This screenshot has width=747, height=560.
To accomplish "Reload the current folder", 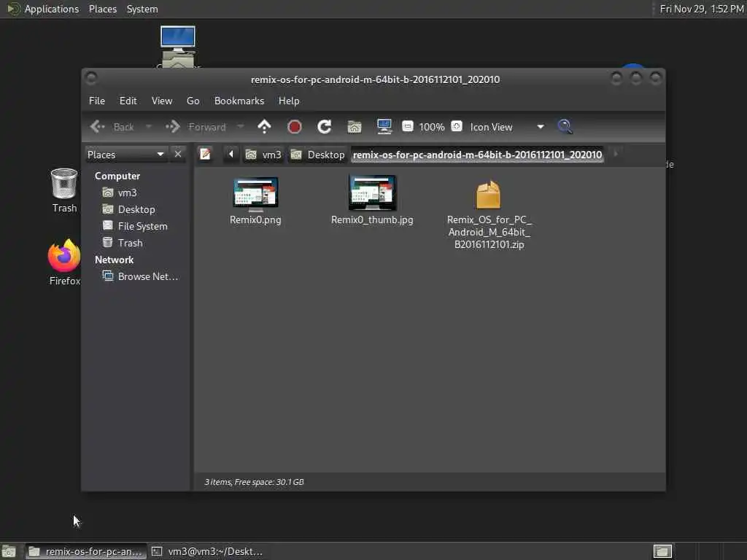I will (325, 127).
